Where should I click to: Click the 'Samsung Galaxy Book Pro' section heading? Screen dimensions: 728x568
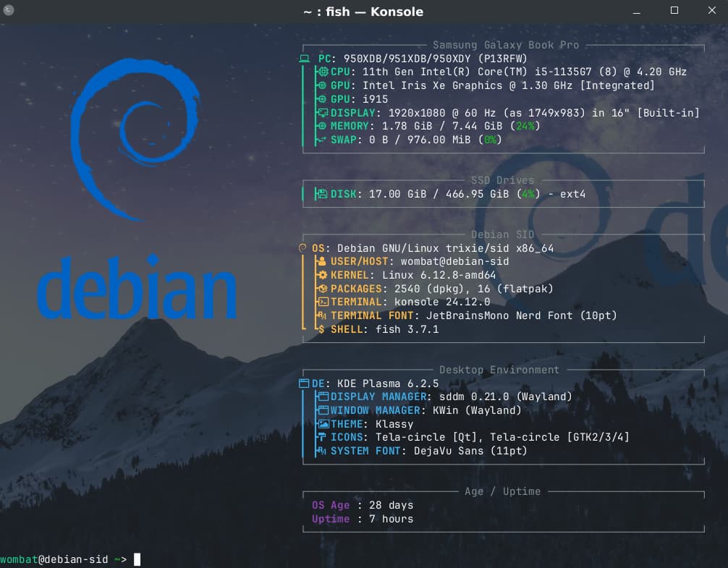click(x=506, y=45)
